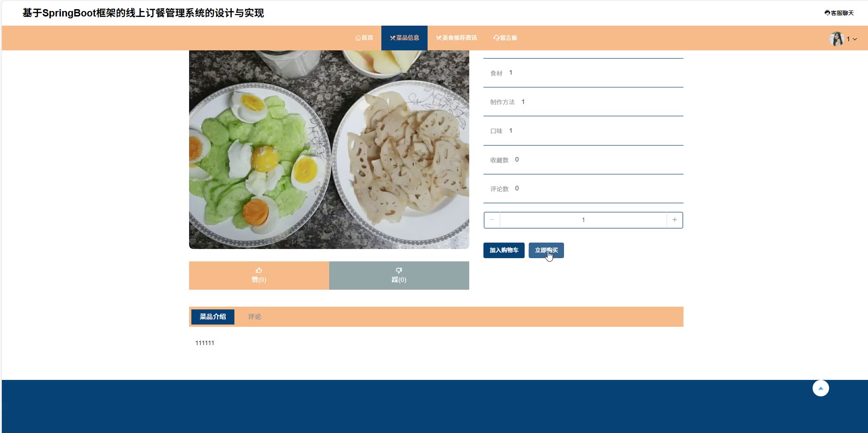The width and height of the screenshot is (868, 433).
Task: Click the 赞(0) like button
Action: 259,276
